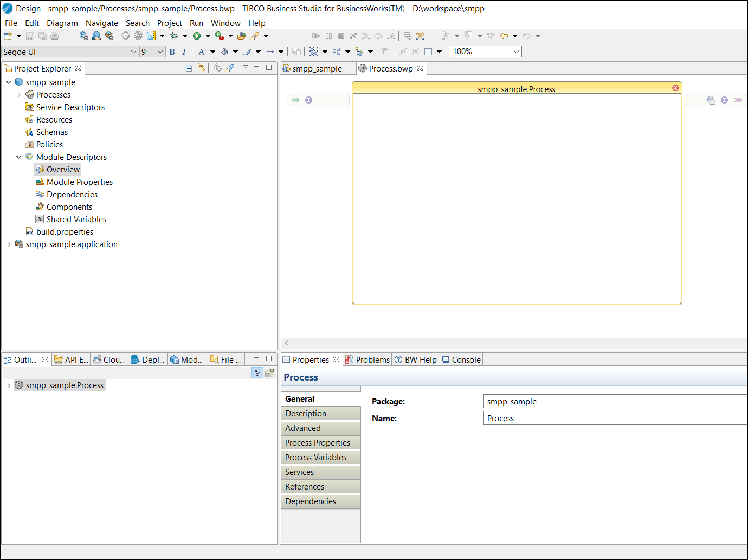Open the font color dropdown arrow
Screen dimensions: 748x560
(x=212, y=52)
